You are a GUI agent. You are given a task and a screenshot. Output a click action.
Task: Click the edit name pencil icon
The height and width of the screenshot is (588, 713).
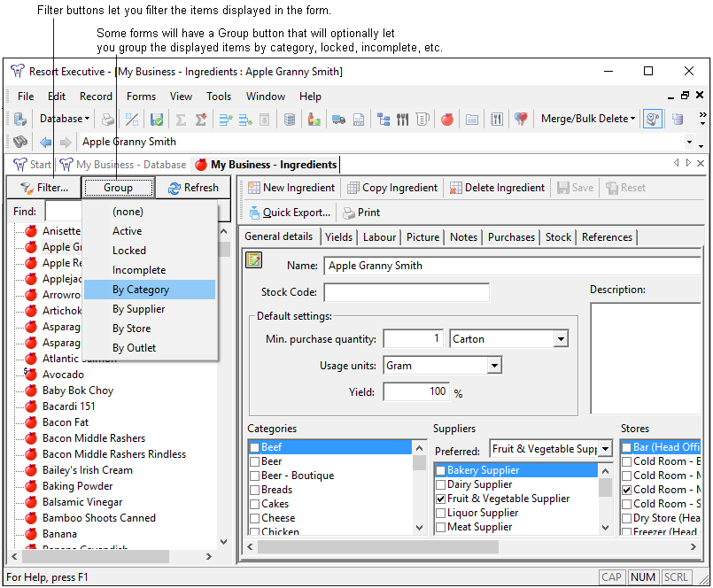[x=253, y=260]
